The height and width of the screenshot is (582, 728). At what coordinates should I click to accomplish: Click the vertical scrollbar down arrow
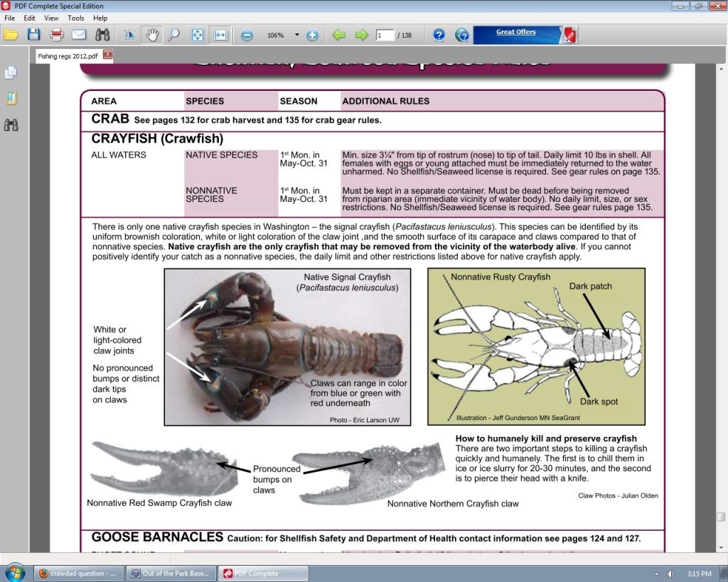(721, 548)
